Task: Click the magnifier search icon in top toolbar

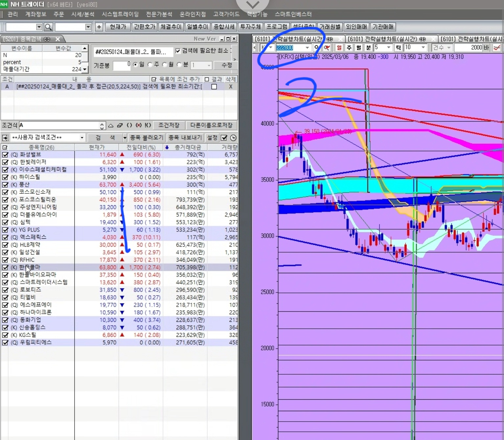Action: click(48, 27)
